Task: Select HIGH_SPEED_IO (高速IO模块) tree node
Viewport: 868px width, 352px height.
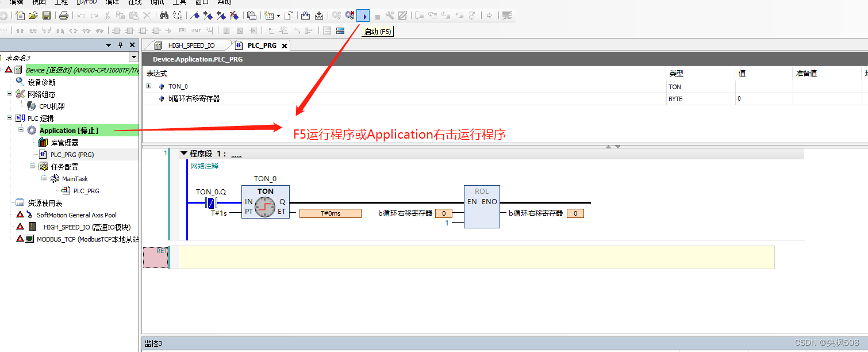Action: [87, 227]
